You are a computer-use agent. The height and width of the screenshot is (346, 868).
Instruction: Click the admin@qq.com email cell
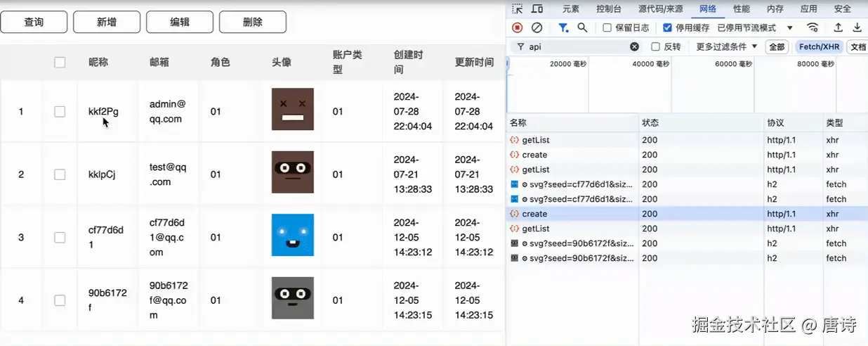pos(168,111)
